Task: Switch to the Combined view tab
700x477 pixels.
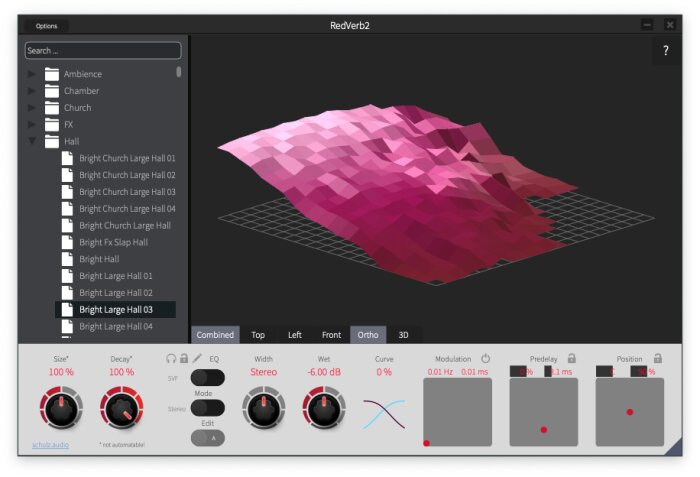Action: coord(215,335)
